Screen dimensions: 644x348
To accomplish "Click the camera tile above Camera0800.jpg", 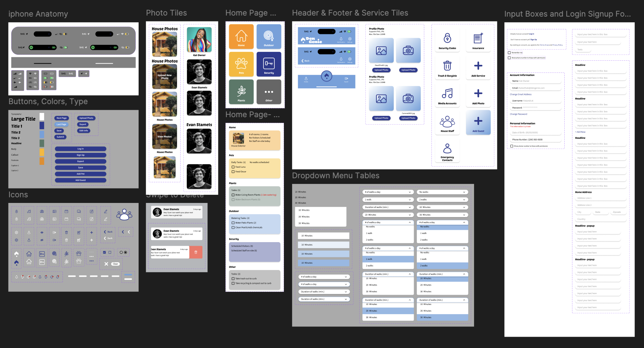I will (408, 98).
